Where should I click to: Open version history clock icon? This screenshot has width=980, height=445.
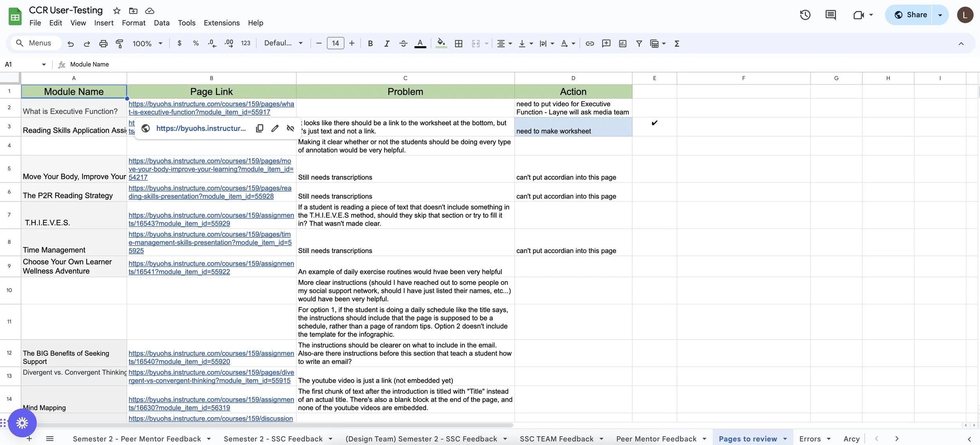(x=805, y=15)
